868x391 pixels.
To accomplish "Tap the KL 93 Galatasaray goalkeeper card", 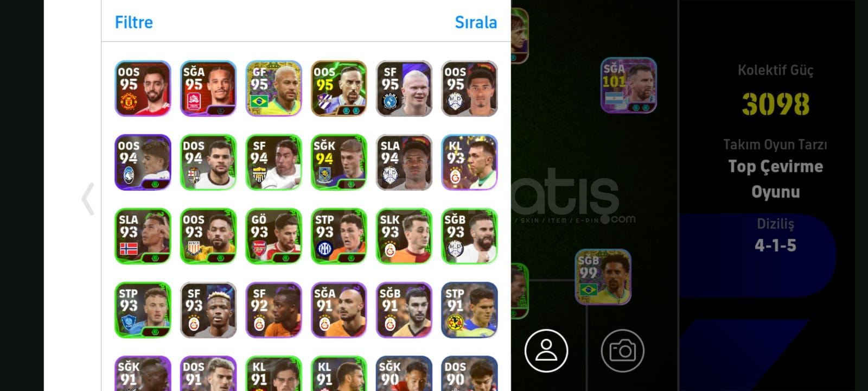I will point(469,162).
